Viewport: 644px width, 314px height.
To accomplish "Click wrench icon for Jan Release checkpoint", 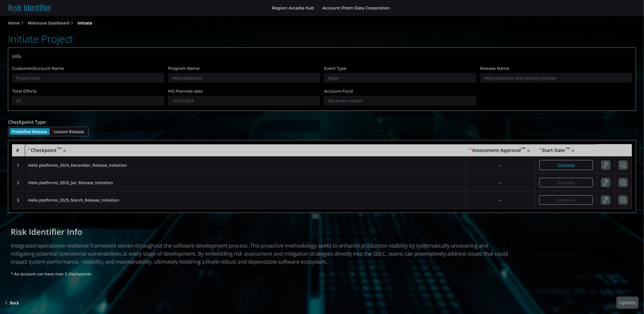I will point(605,182).
